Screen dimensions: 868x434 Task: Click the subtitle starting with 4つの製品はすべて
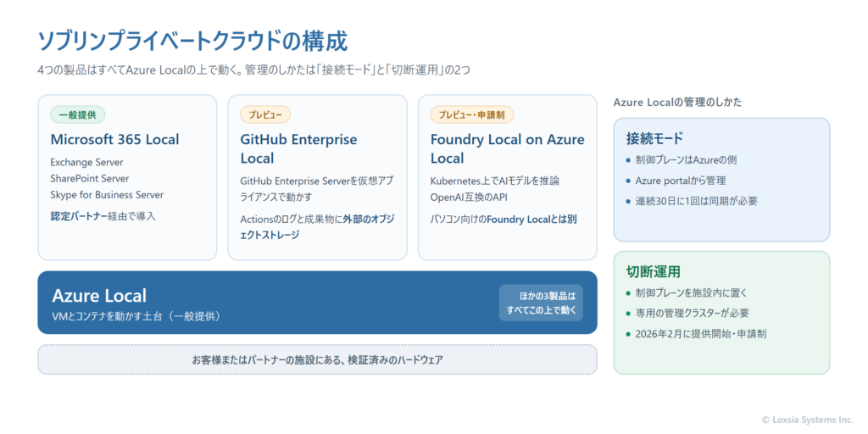point(254,71)
